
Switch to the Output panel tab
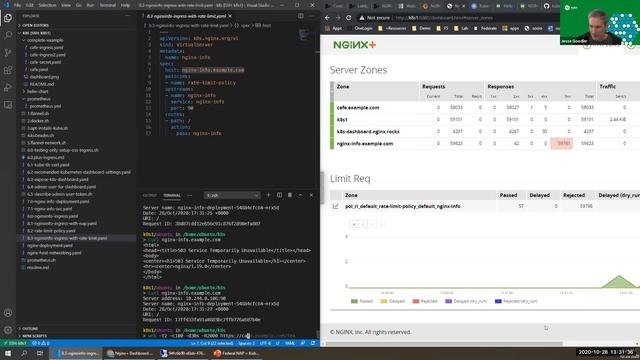click(x=149, y=196)
